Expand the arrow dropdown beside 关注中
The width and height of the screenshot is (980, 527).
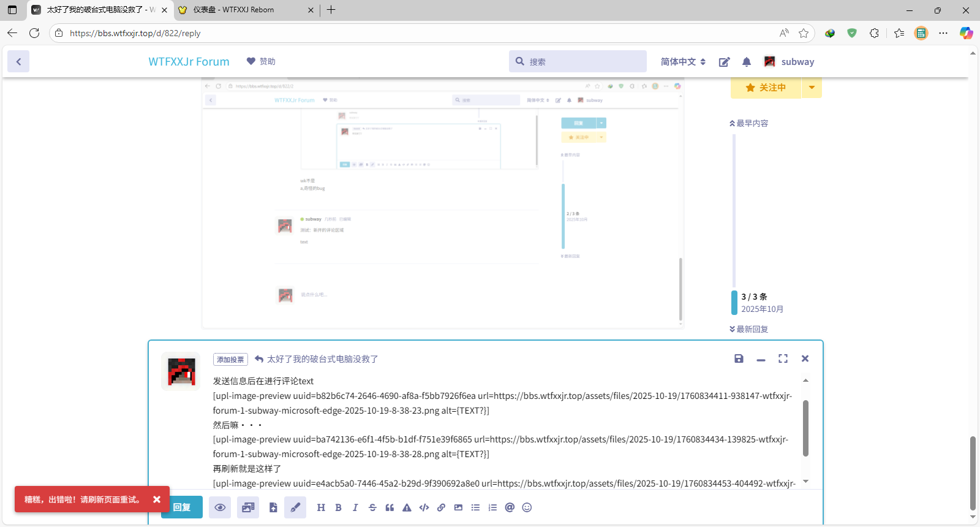point(812,88)
